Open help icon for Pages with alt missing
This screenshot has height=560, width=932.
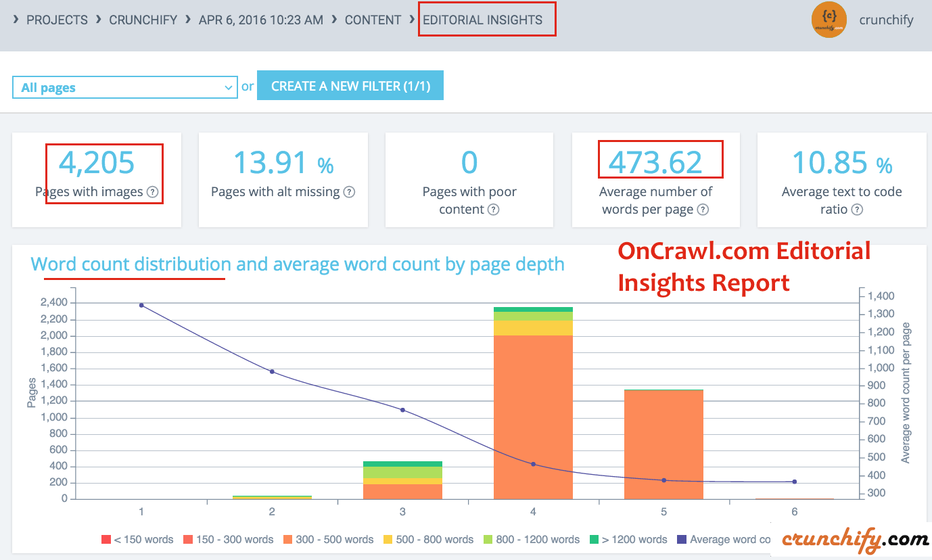click(x=349, y=192)
